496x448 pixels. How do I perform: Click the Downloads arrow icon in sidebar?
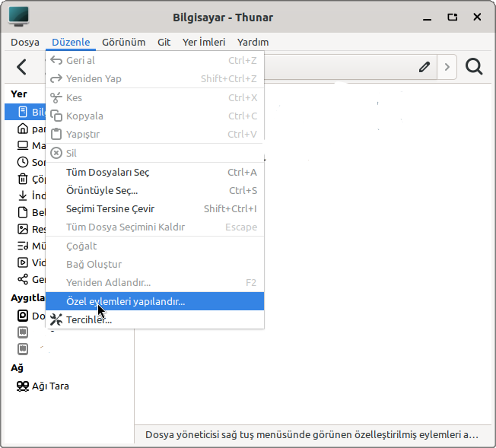click(22, 195)
